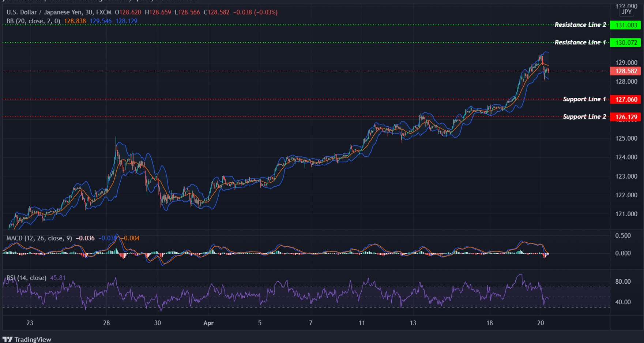Viewport: 644px width, 343px height.
Task: Click the 18 date label on the time axis
Action: click(x=489, y=323)
